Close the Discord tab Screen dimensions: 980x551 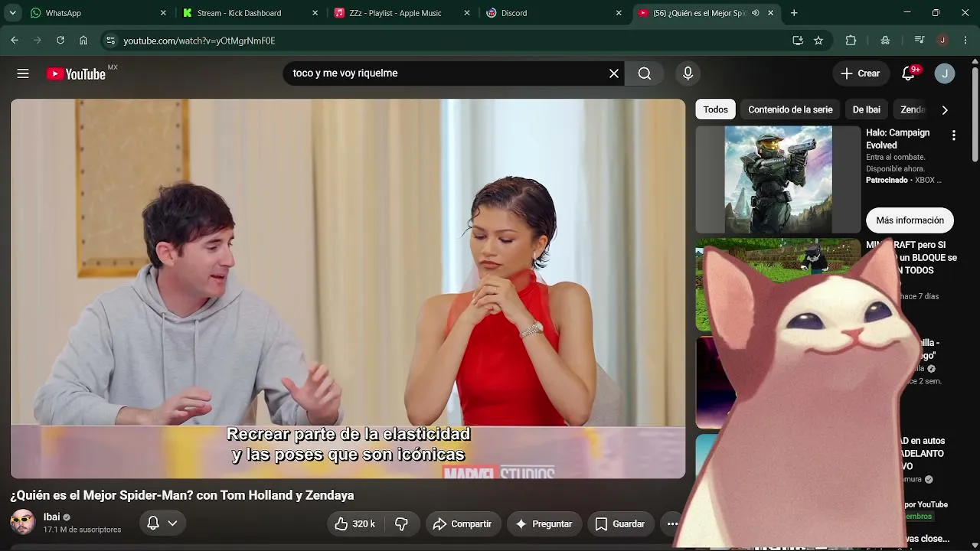619,13
